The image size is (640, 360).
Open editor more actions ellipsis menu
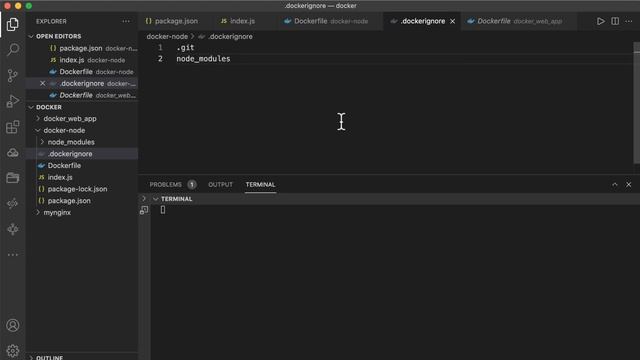tap(629, 21)
